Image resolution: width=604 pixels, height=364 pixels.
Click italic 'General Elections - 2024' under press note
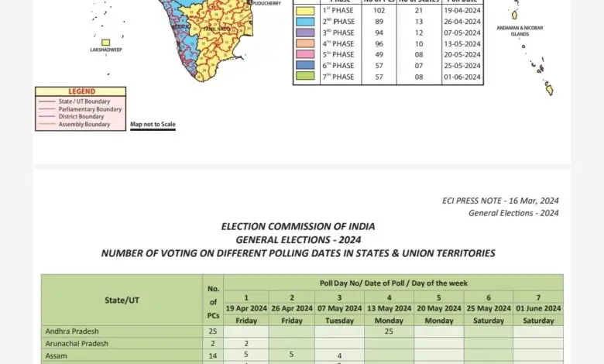pyautogui.click(x=513, y=213)
